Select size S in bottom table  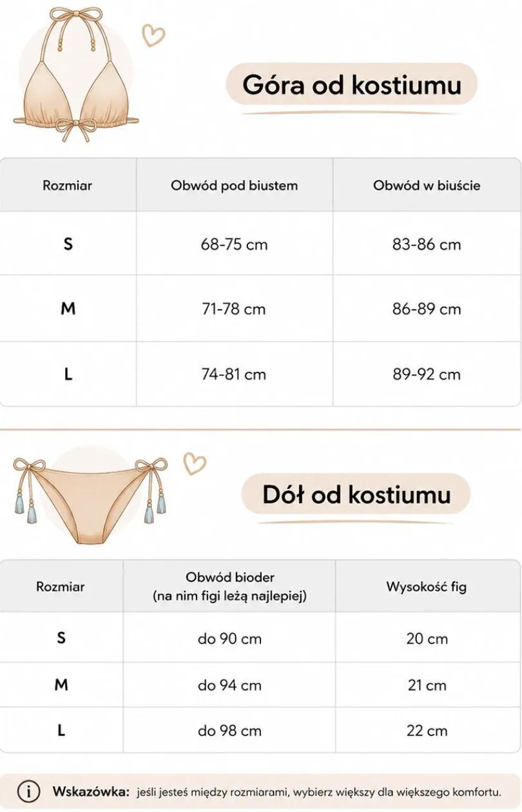(61, 637)
